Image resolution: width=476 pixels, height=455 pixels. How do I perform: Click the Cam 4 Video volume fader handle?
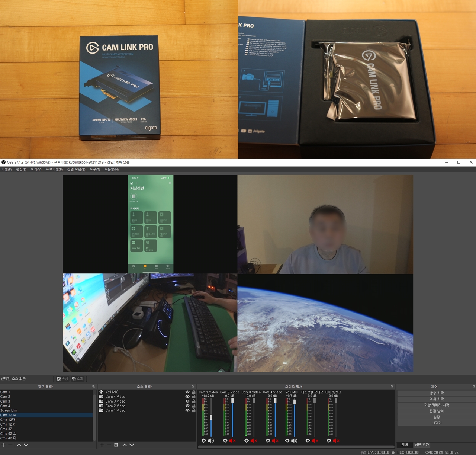[x=276, y=401]
